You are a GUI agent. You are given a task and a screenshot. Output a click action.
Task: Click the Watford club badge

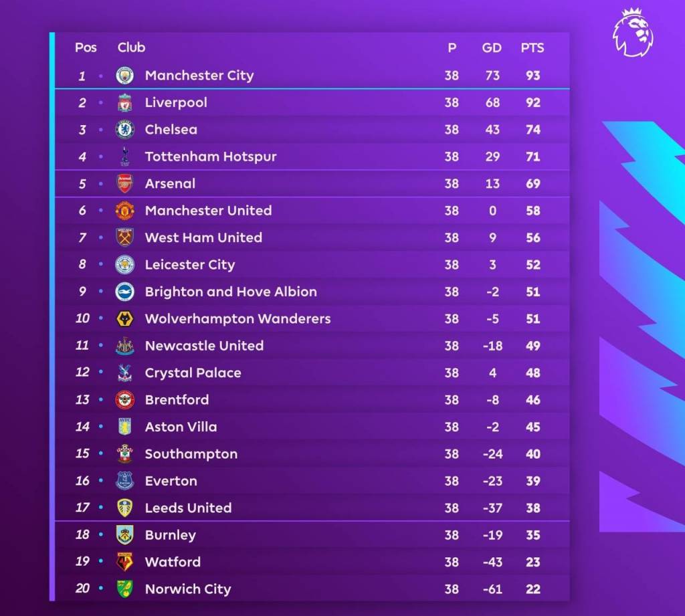click(125, 562)
